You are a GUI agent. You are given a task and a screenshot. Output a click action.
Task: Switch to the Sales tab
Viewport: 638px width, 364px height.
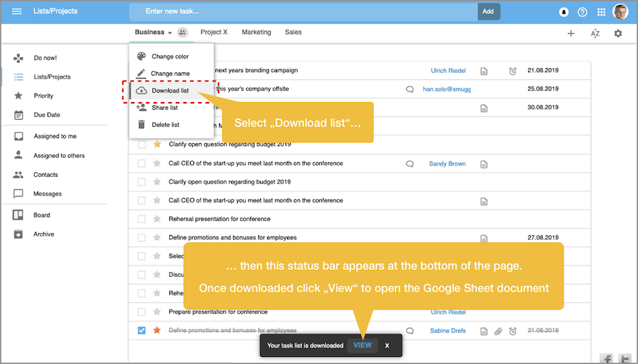tap(293, 32)
